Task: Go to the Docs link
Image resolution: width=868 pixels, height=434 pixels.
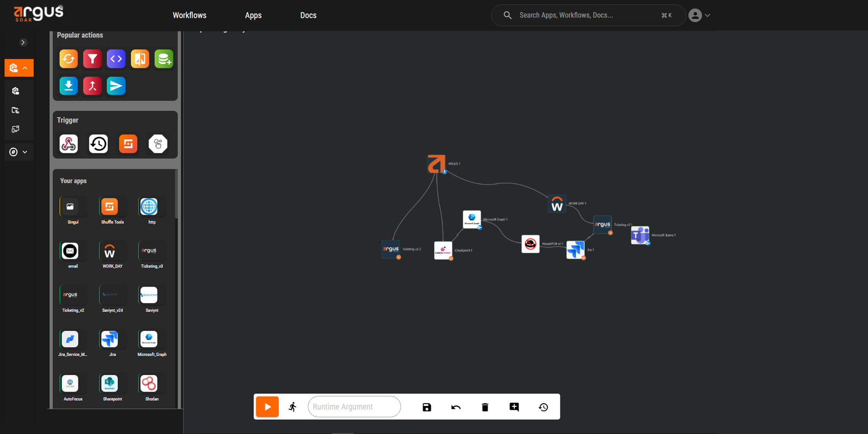Action: coord(308,15)
